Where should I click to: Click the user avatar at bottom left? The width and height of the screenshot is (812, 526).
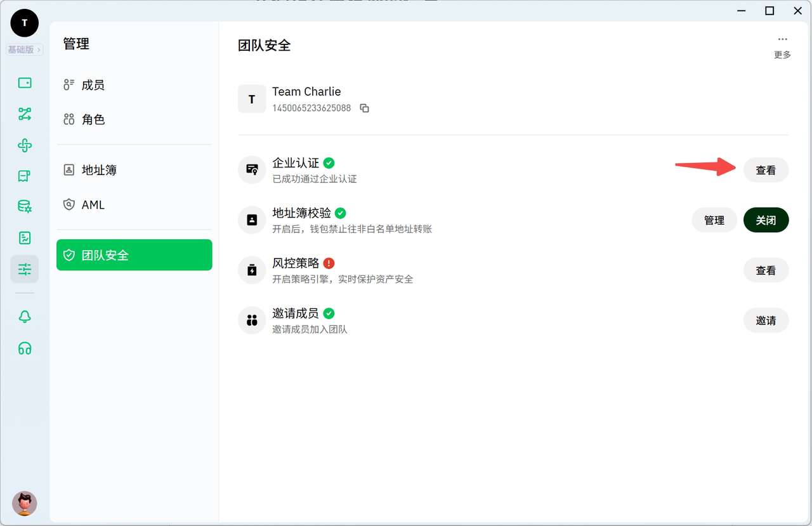coord(25,504)
